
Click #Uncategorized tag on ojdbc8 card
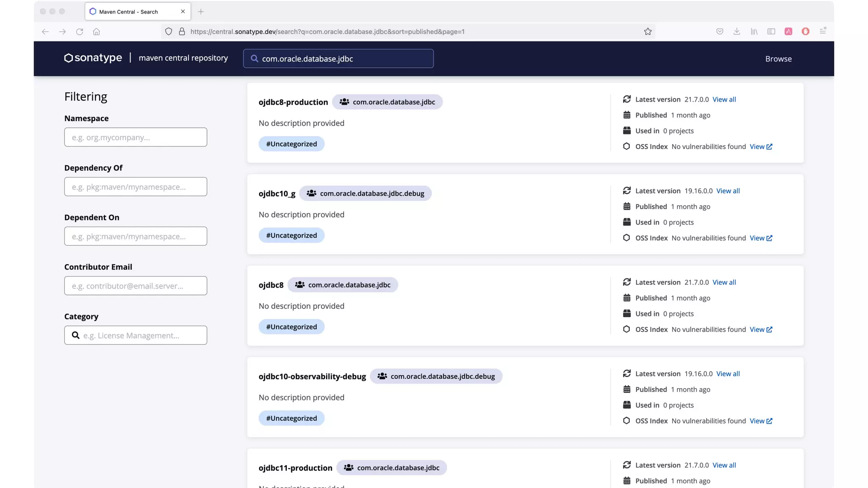[x=291, y=327]
